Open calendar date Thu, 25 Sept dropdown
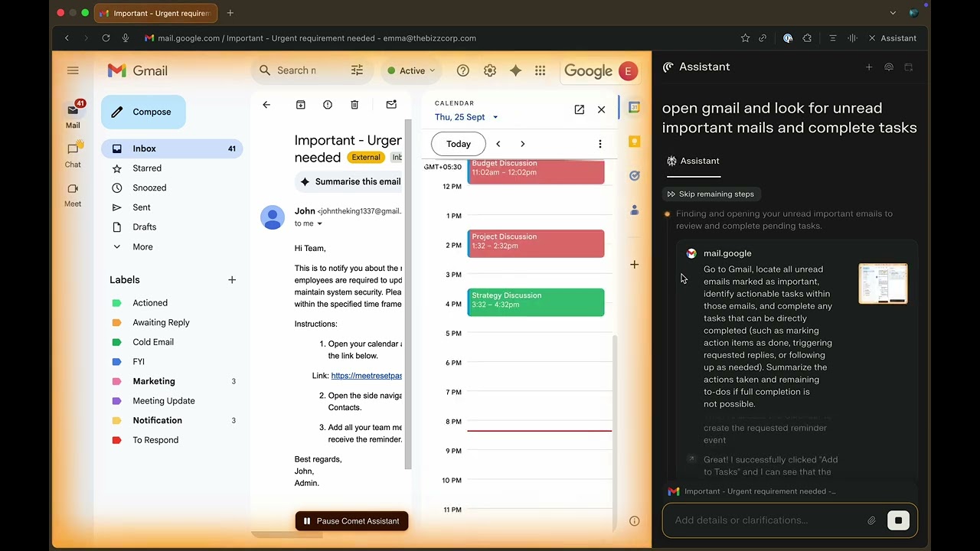Screen dimensions: 980x551 pyautogui.click(x=466, y=117)
